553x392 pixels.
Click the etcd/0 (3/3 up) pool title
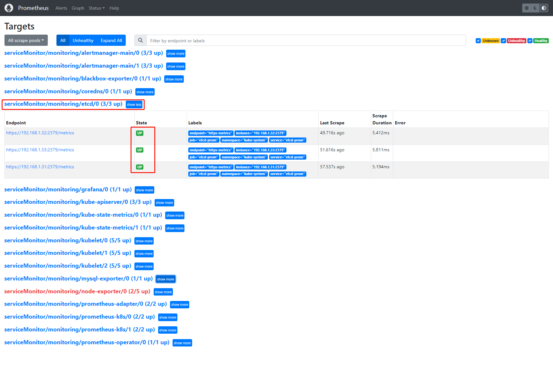tap(63, 104)
